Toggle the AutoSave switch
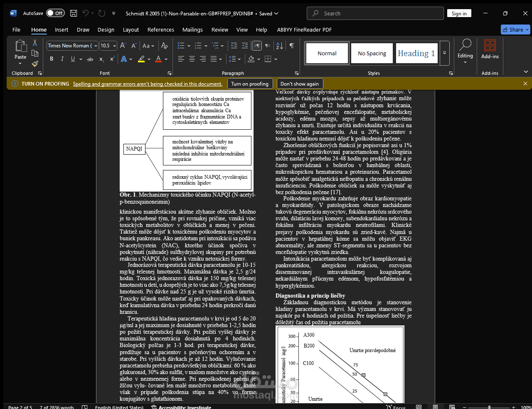The width and height of the screenshot is (532, 409). tap(55, 13)
